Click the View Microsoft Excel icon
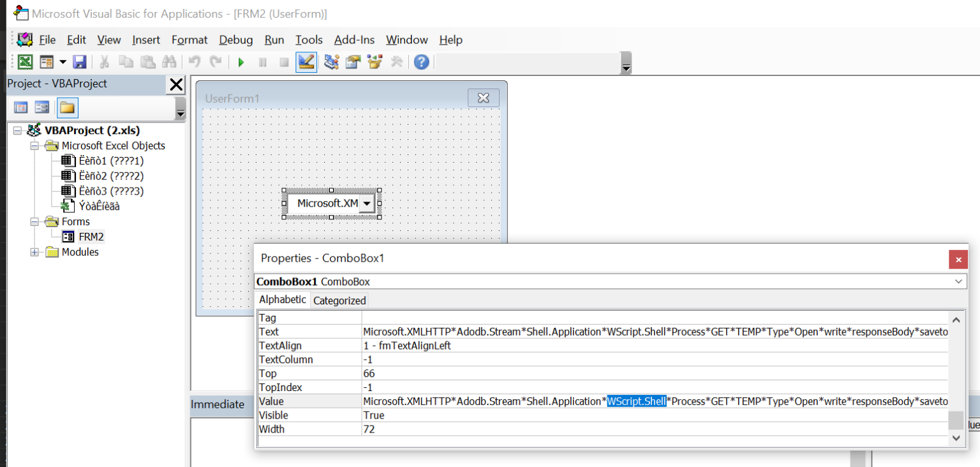The width and height of the screenshot is (980, 467). coord(25,62)
